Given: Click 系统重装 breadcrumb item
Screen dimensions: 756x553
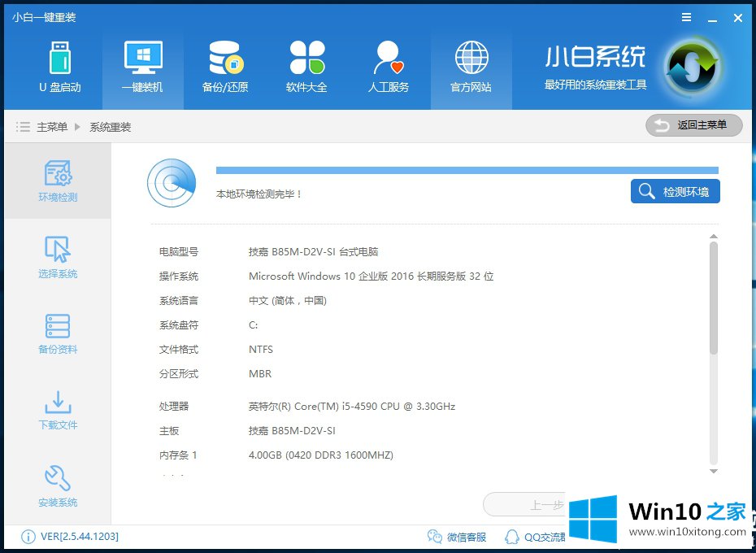Looking at the screenshot, I should 111,127.
